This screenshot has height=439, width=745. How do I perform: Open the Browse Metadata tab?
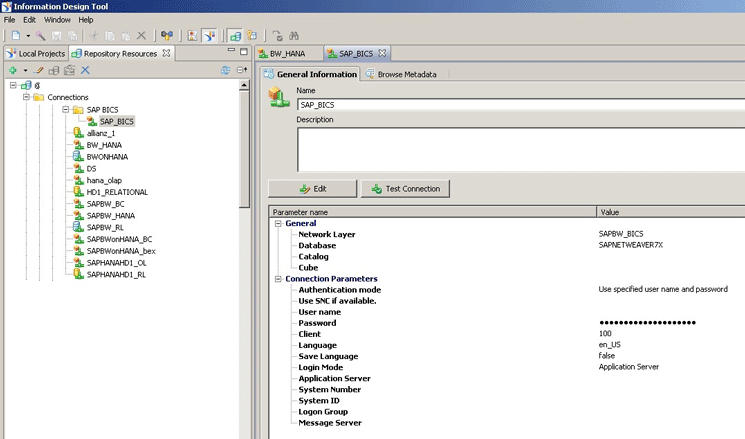(401, 74)
